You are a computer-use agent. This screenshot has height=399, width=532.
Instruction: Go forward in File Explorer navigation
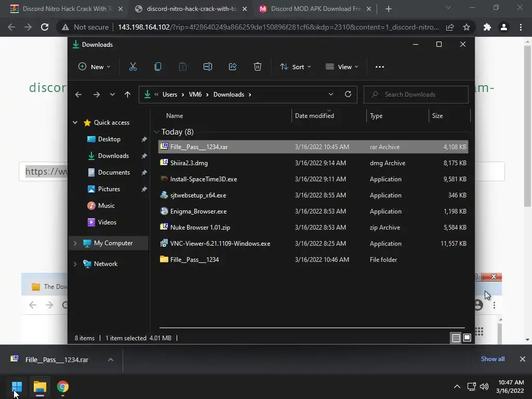[x=96, y=95]
